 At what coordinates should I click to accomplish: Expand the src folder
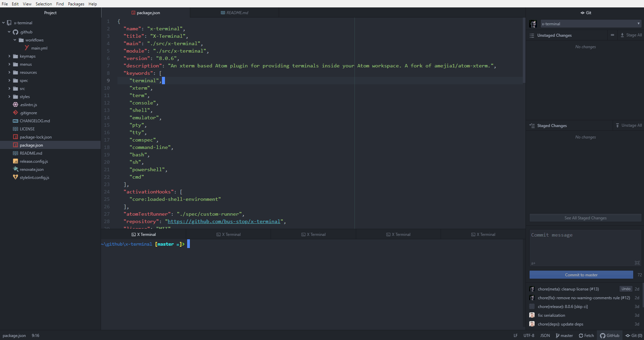(x=9, y=89)
